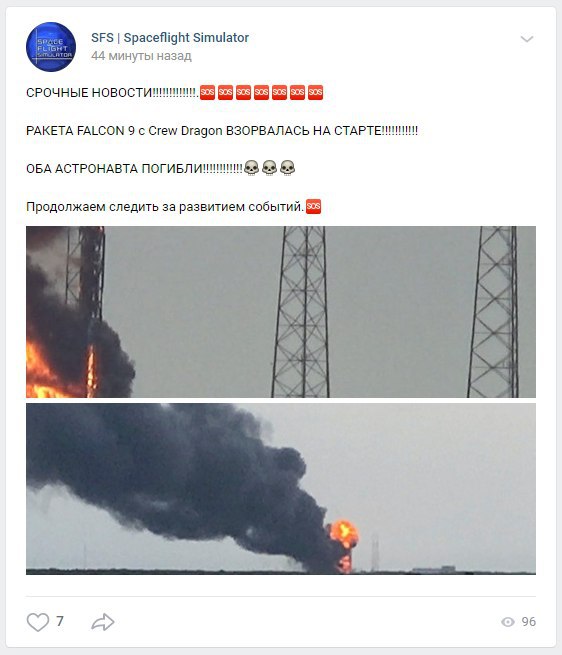Expand the post options chevron menu
Screen dimensions: 562x655
coord(526,39)
